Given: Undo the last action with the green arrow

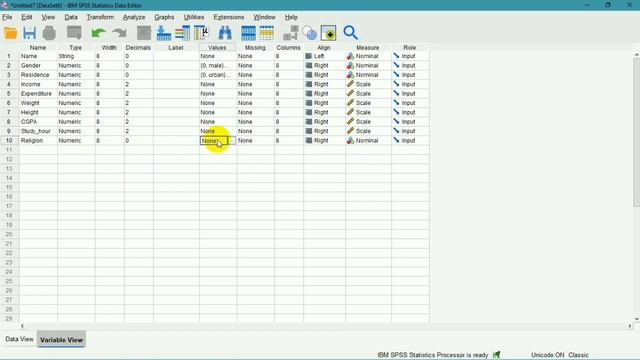Looking at the screenshot, I should pos(98,33).
